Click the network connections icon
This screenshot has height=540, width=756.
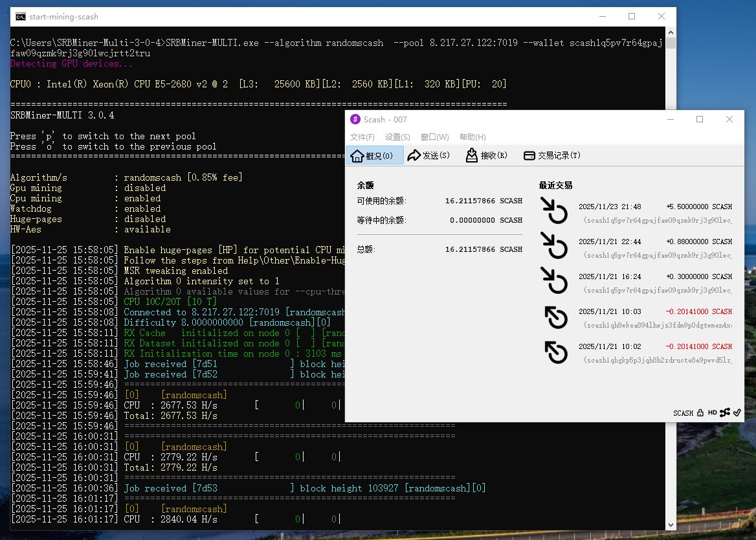(x=724, y=412)
